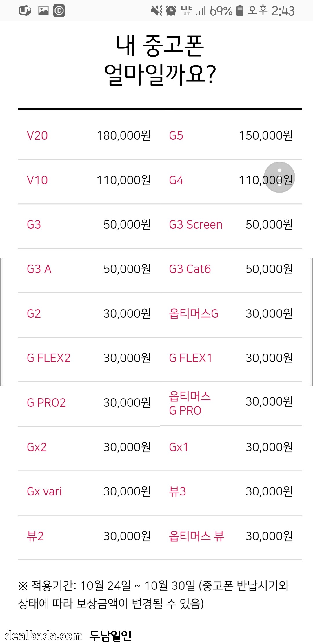Select 옵티머스G from the list
The image size is (313, 644).
194,314
